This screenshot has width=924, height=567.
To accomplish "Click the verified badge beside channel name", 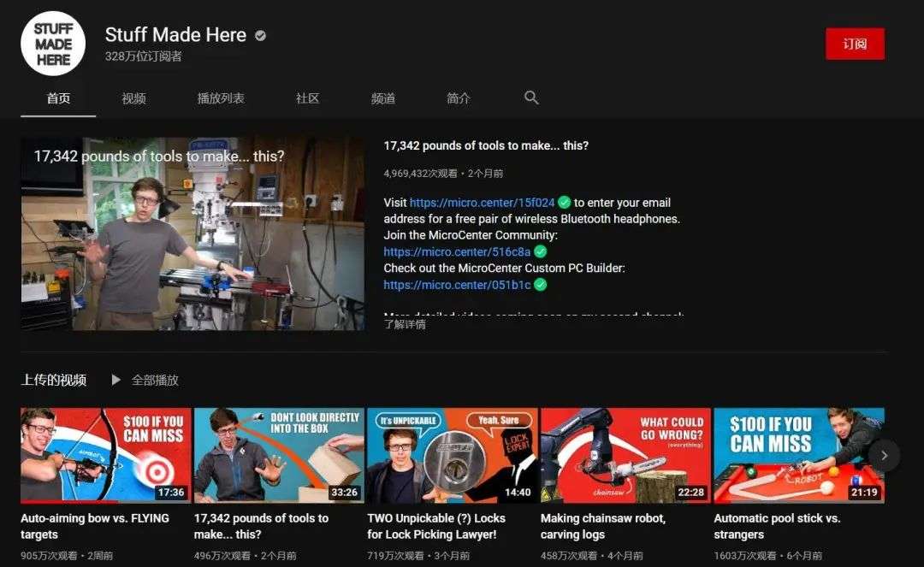I will point(260,36).
